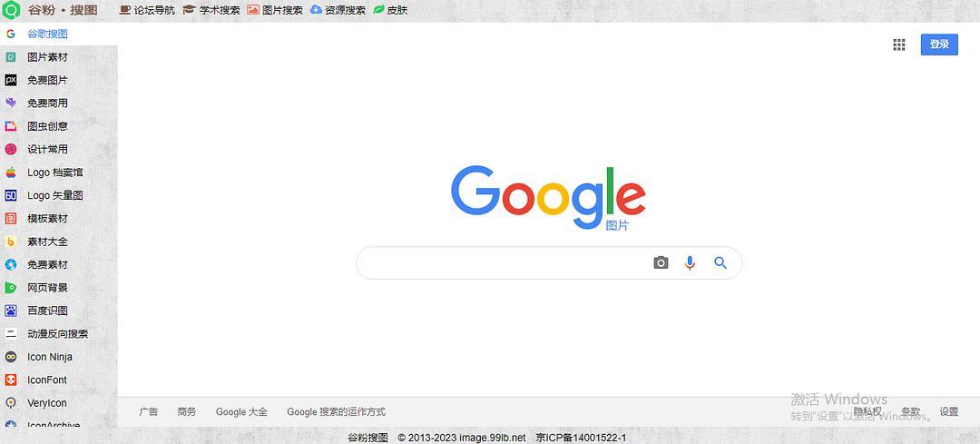This screenshot has height=444, width=980.
Task: Click the camera search-by-image icon
Action: [661, 262]
